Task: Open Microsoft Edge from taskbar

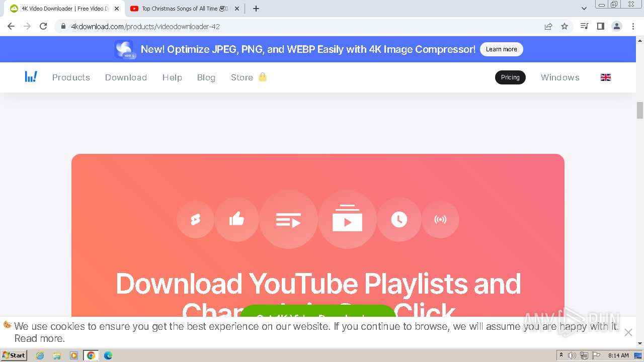Action: tap(108, 355)
